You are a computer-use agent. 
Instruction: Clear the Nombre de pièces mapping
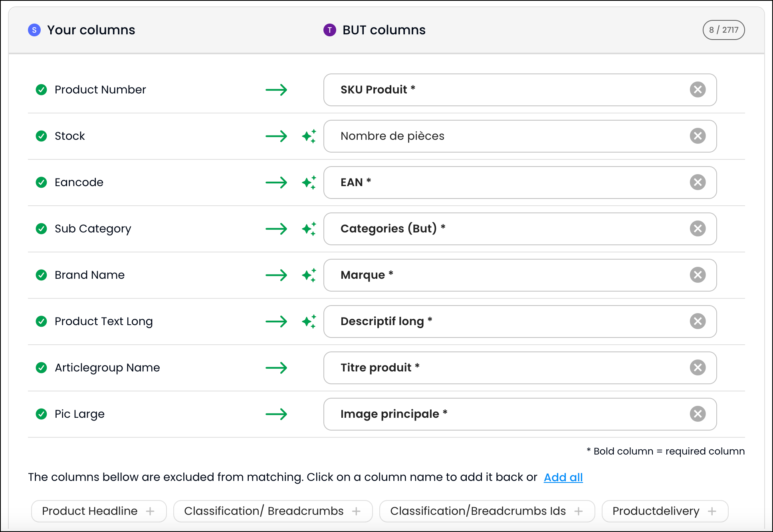698,136
